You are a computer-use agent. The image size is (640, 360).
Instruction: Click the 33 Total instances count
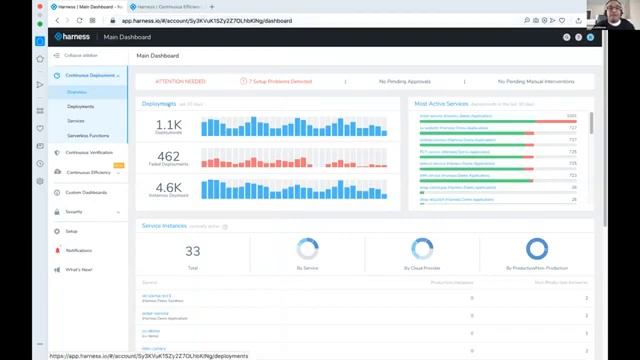tap(193, 251)
